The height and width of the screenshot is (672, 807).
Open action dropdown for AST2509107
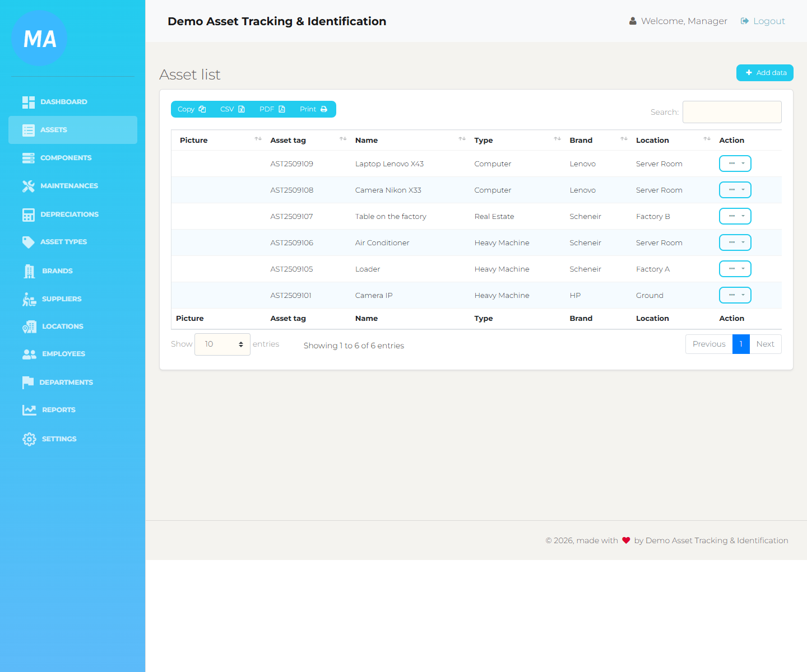point(735,216)
